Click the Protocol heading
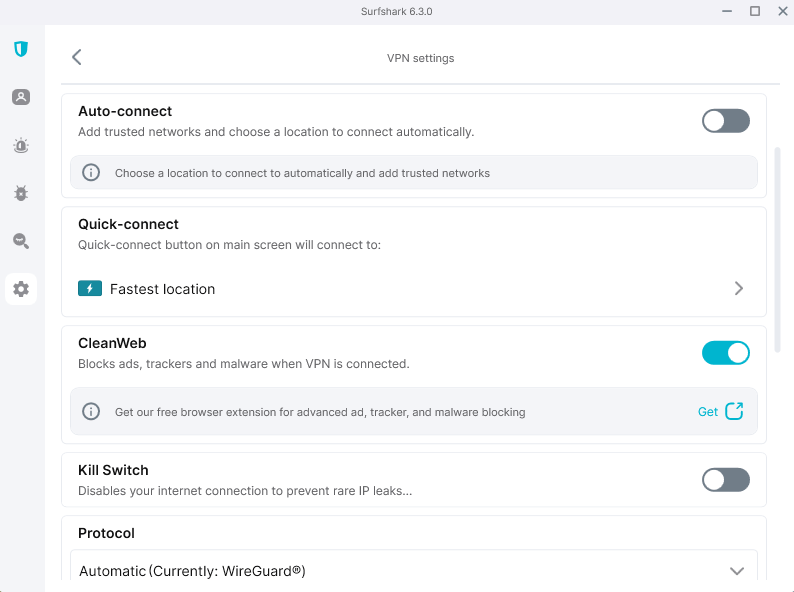794x592 pixels. pos(106,533)
